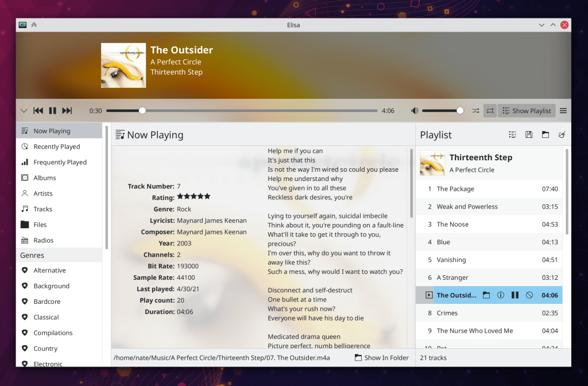Toggle repeat mode
The width and height of the screenshot is (588, 386).
click(x=490, y=111)
